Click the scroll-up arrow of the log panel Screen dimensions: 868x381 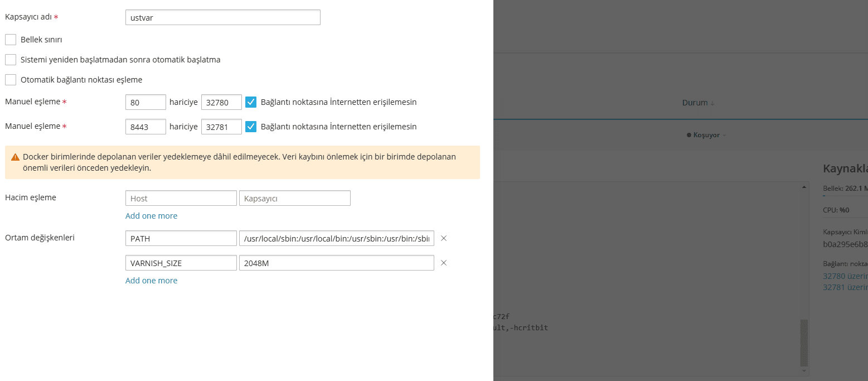click(804, 187)
